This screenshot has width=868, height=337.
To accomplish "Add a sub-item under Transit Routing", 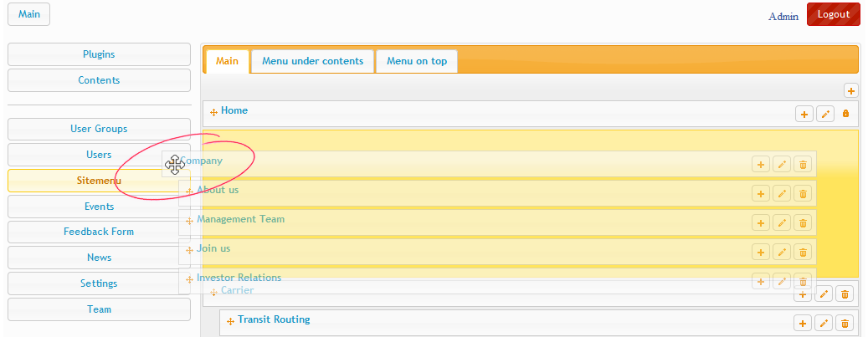I will coord(804,323).
